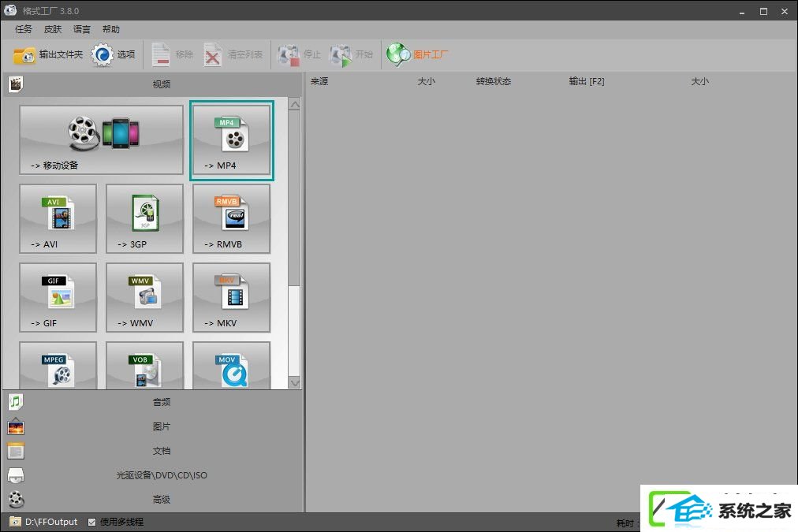This screenshot has height=532, width=798.
Task: Open the 任务 menu
Action: 24,29
